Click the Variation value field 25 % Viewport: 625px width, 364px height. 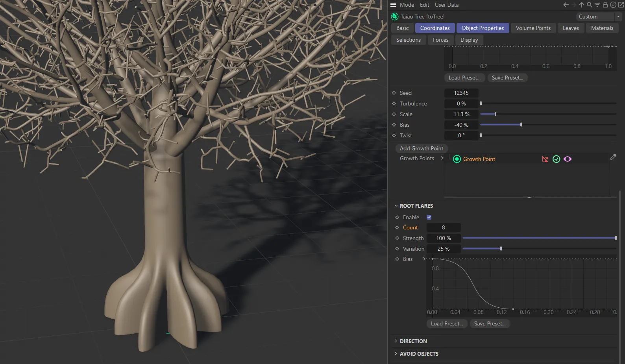(x=444, y=249)
